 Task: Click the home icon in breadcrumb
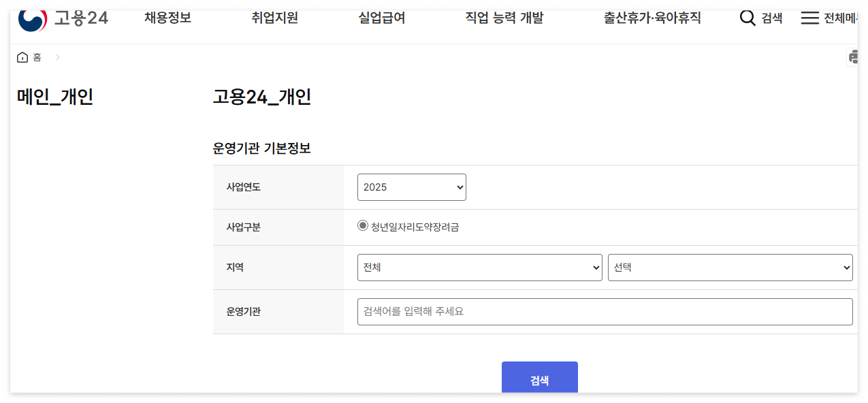point(22,57)
